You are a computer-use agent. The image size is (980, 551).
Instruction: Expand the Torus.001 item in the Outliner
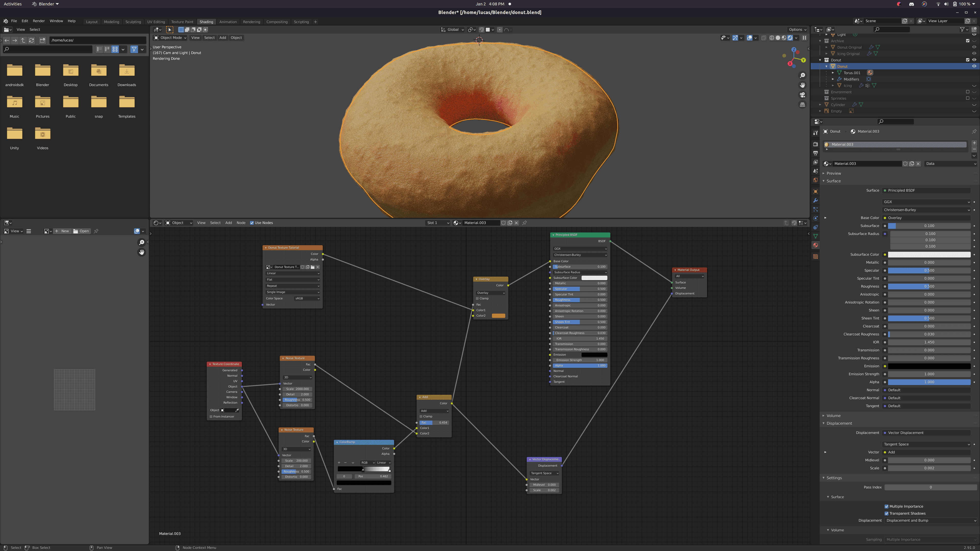click(x=833, y=73)
